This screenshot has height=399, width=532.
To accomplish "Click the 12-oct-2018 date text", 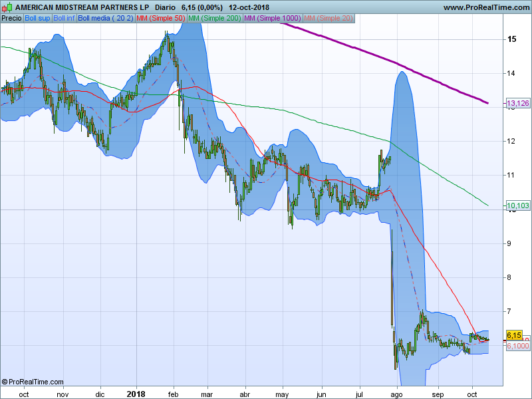I will [249, 7].
